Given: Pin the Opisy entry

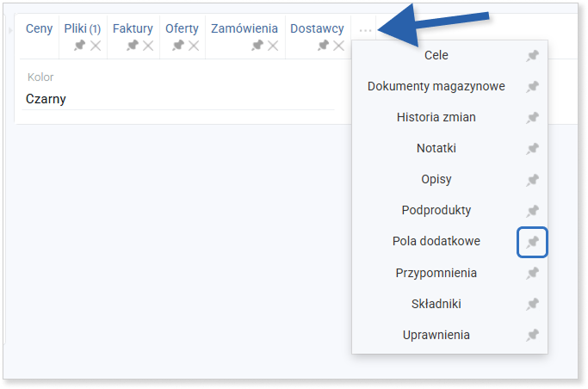Looking at the screenshot, I should (x=532, y=180).
